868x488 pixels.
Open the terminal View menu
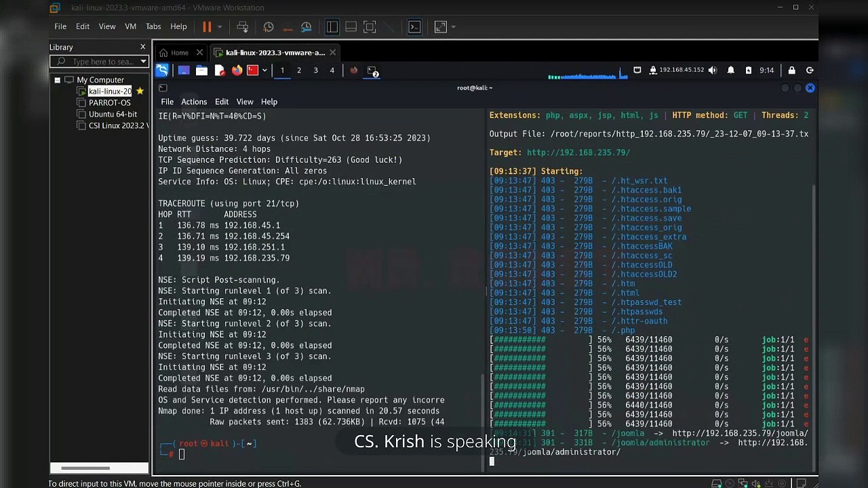pos(245,102)
